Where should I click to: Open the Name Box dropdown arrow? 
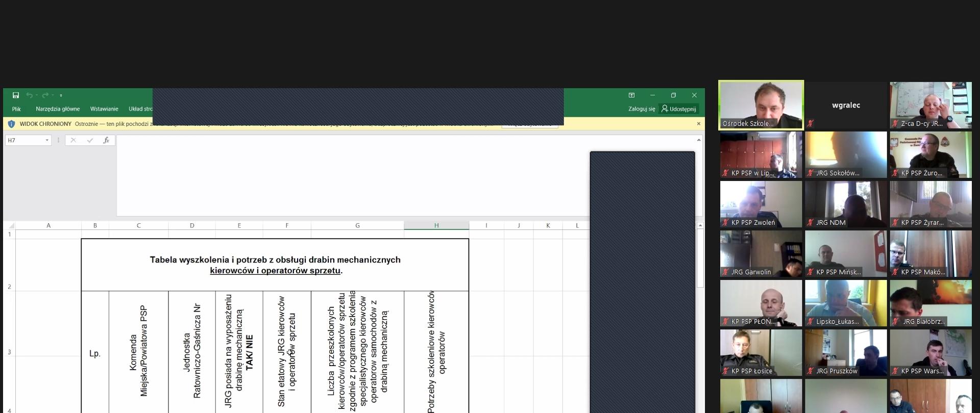coord(47,140)
